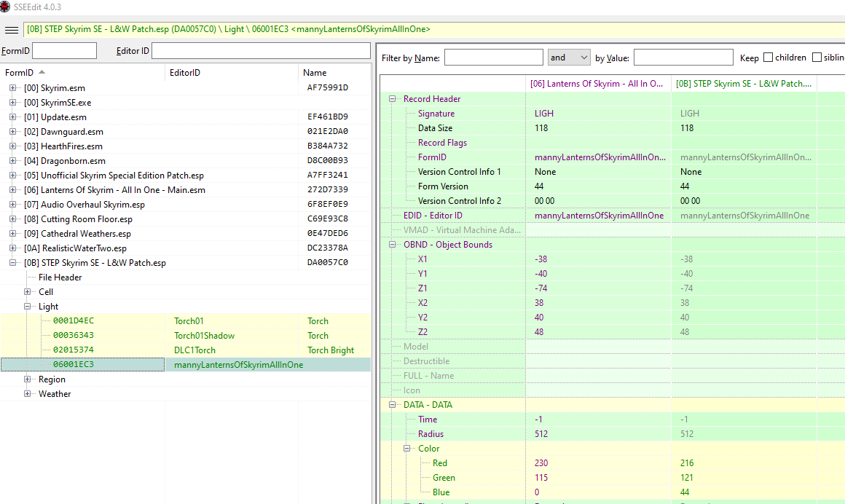Viewport: 845px width, 504px height.
Task: Open the 'and' filter operator dropdown
Action: click(x=568, y=58)
